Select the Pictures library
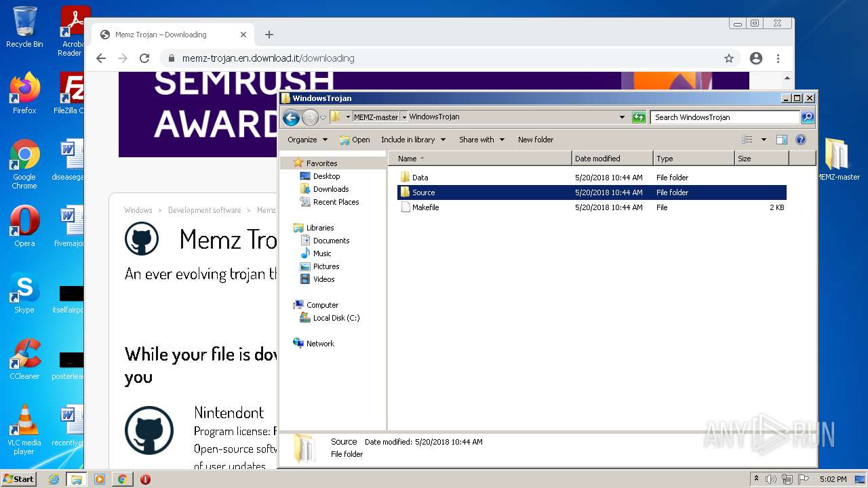 pos(326,266)
